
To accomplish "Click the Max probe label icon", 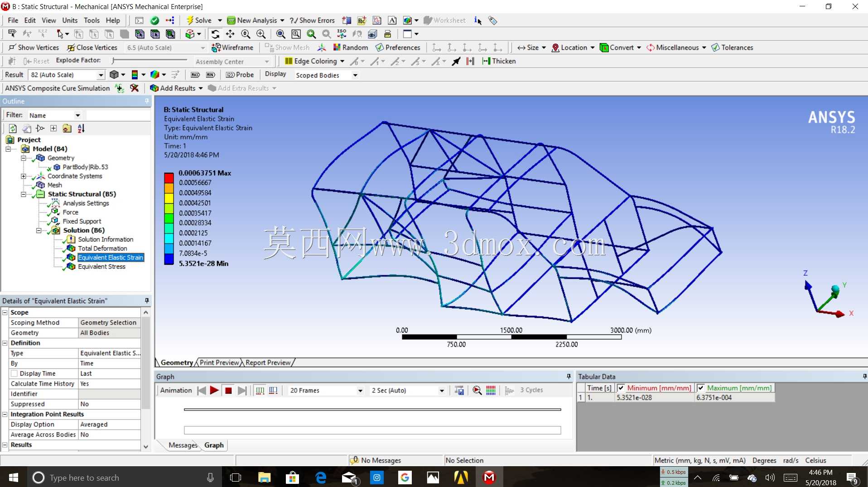I will [x=195, y=75].
